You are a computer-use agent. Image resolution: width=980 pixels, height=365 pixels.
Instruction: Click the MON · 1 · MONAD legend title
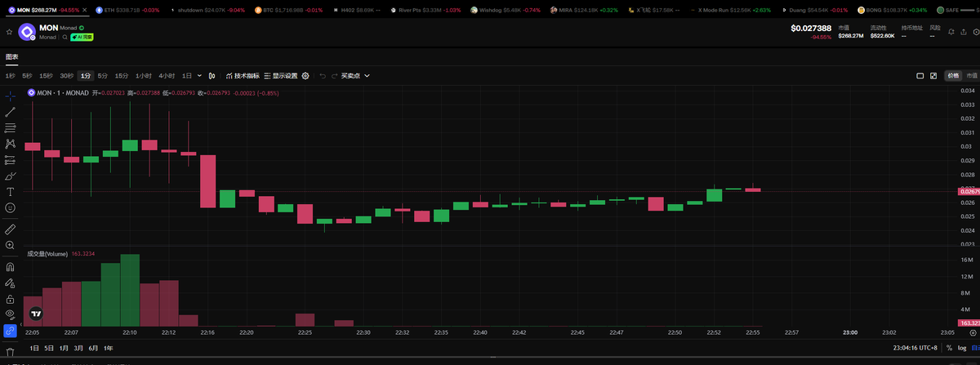click(x=62, y=93)
